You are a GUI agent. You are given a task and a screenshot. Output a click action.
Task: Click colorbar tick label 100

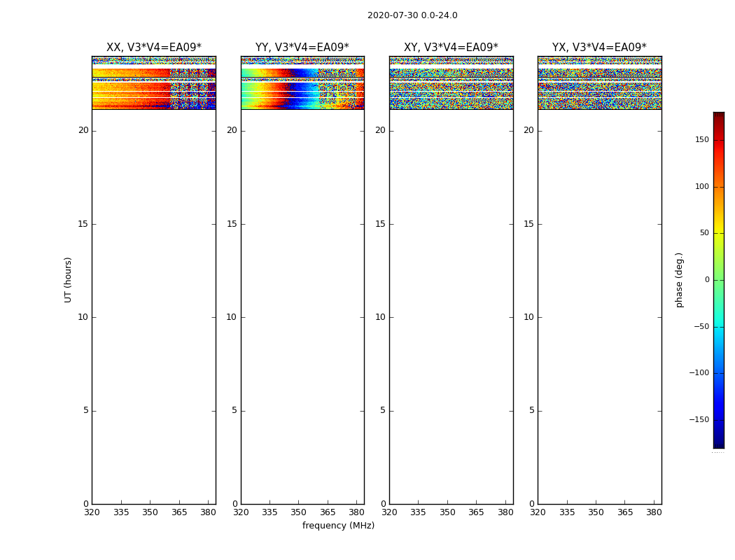[702, 186]
